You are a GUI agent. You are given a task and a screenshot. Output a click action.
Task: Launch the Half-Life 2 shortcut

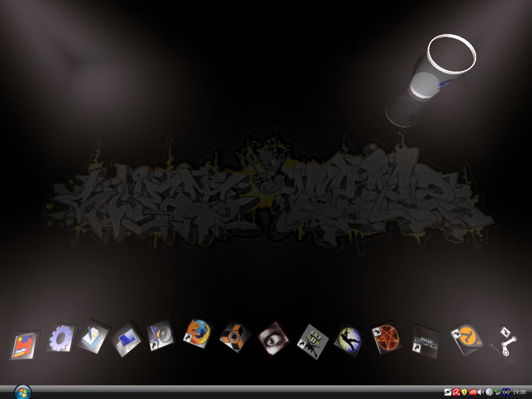466,338
